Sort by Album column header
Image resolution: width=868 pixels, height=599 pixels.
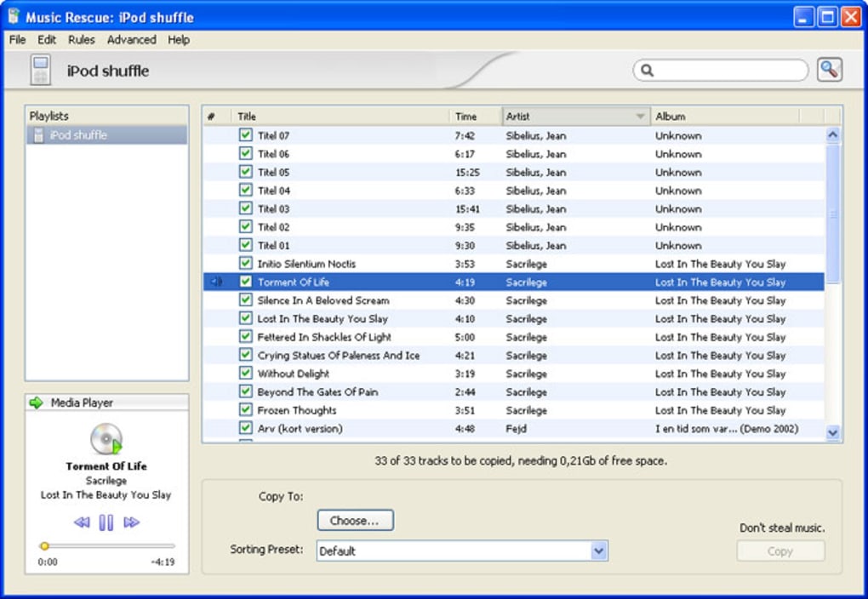pos(725,117)
